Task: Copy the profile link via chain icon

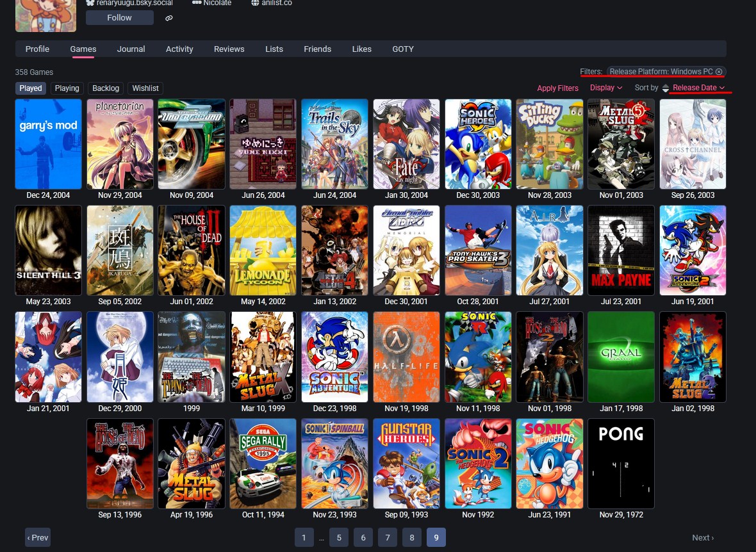Action: pos(168,18)
